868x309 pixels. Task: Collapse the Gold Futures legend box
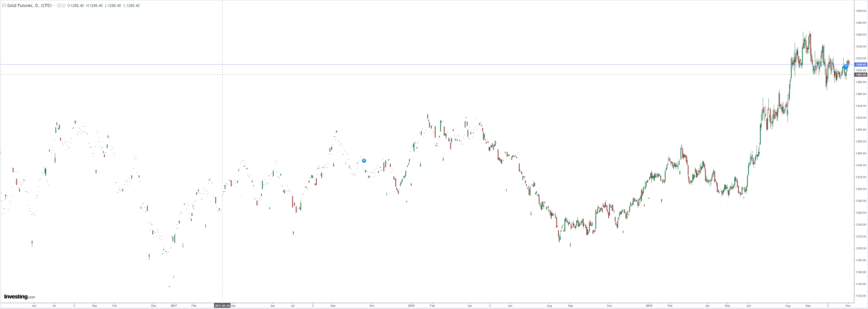pos(4,5)
